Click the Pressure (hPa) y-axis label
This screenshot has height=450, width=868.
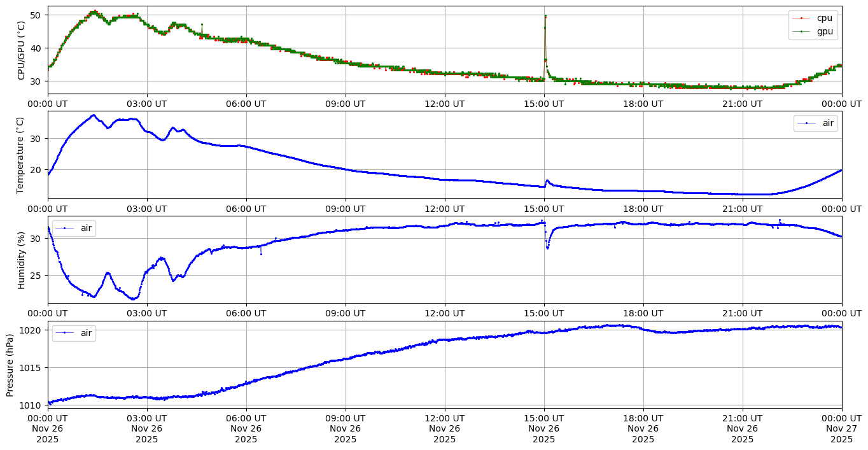[x=10, y=364]
